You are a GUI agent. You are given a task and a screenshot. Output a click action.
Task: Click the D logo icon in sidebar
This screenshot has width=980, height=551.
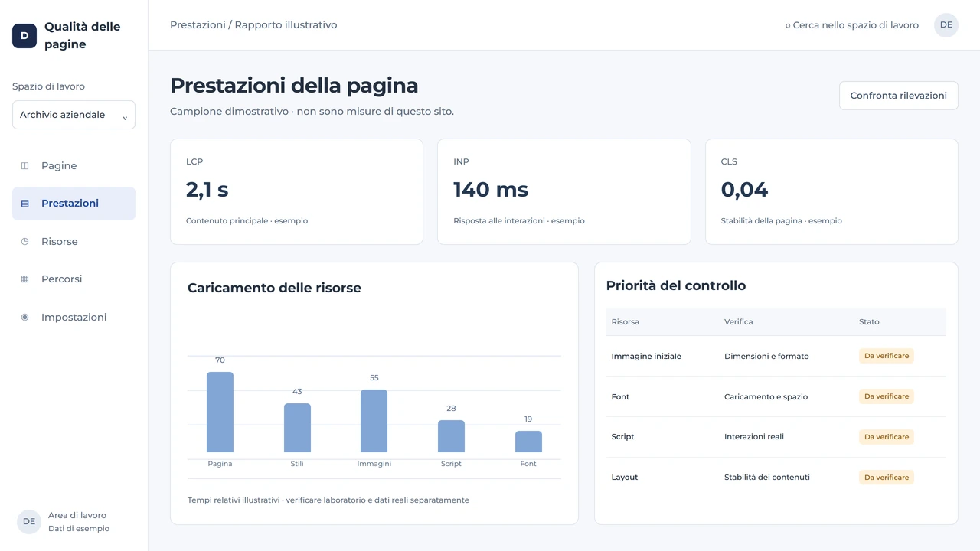[x=24, y=36]
